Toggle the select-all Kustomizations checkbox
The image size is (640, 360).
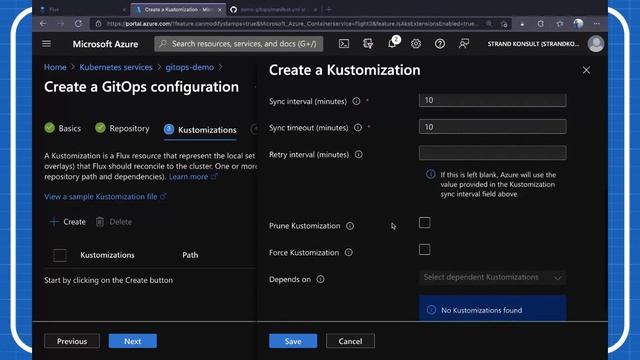coord(60,255)
